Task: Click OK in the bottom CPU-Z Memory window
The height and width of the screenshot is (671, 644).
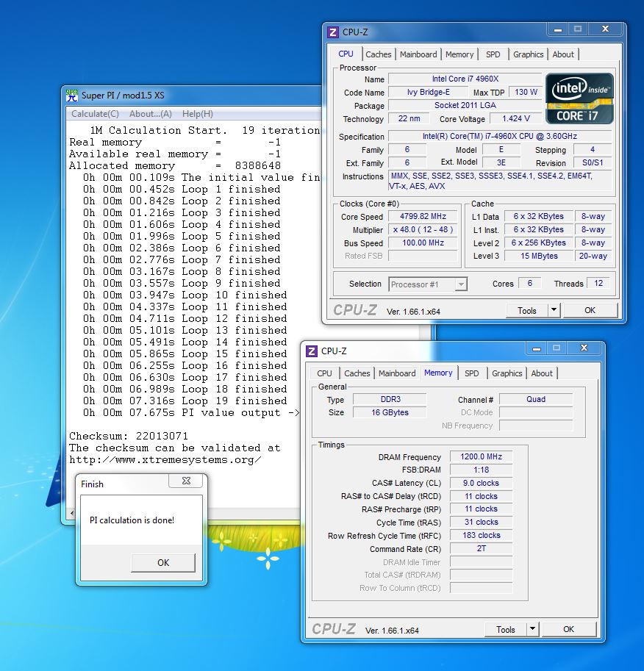Action: [x=568, y=630]
